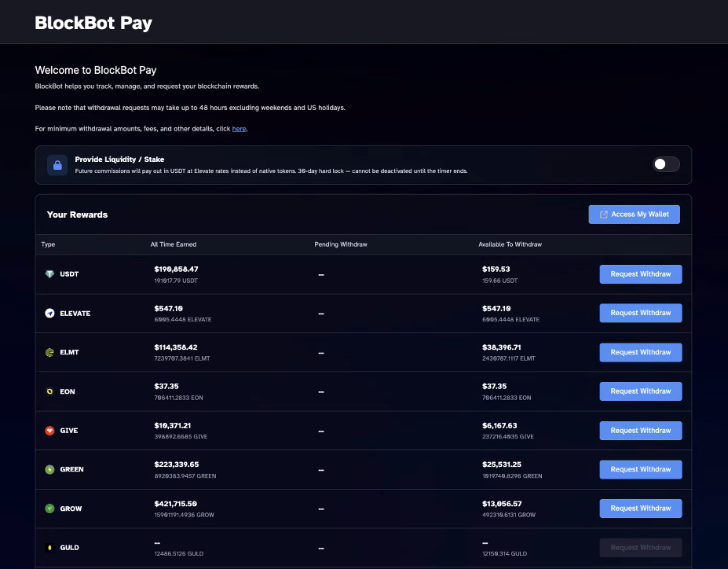Click the All Time Earned column header
Screen dimensions: 728x569
(x=174, y=244)
